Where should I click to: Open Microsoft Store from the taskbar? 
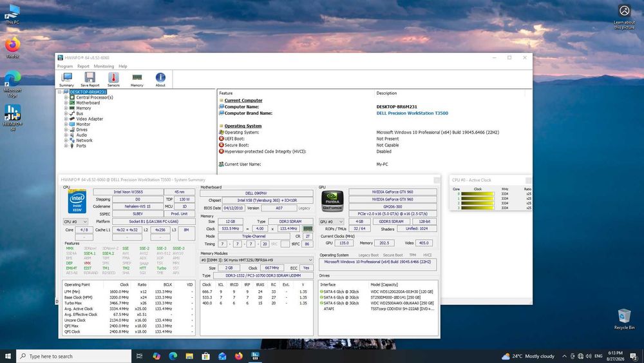pyautogui.click(x=206, y=356)
